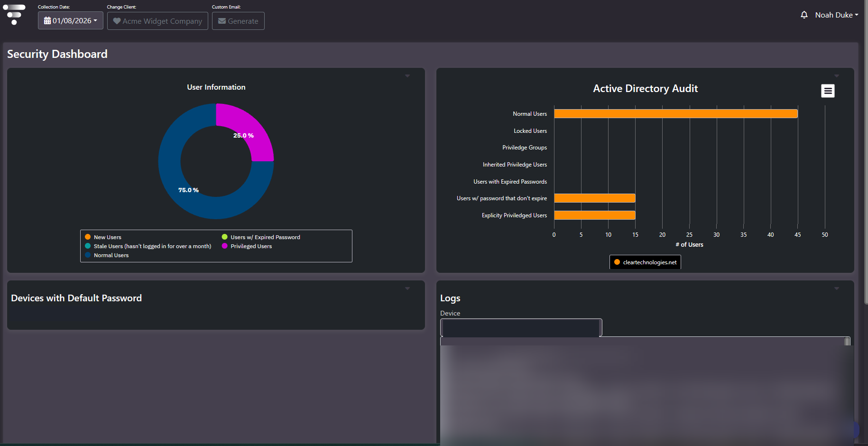Click the Locked Users axis label
The height and width of the screenshot is (446, 868).
[x=530, y=131]
